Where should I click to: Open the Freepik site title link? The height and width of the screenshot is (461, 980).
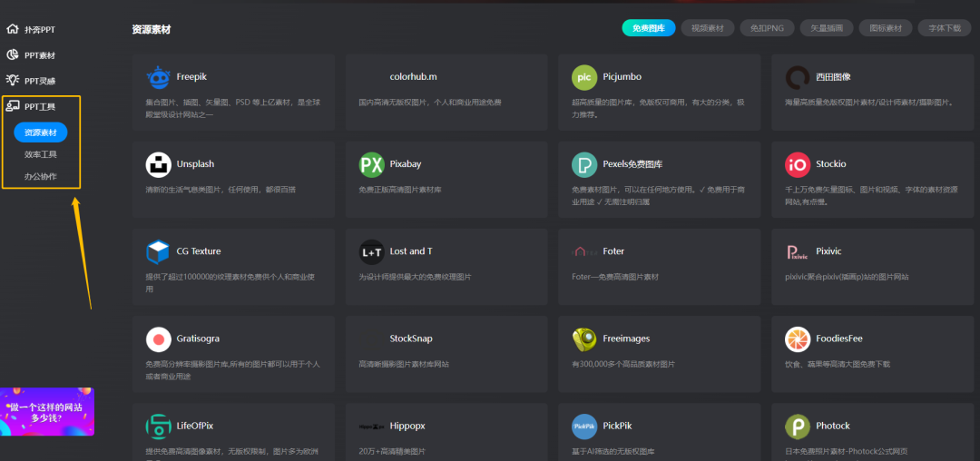191,77
